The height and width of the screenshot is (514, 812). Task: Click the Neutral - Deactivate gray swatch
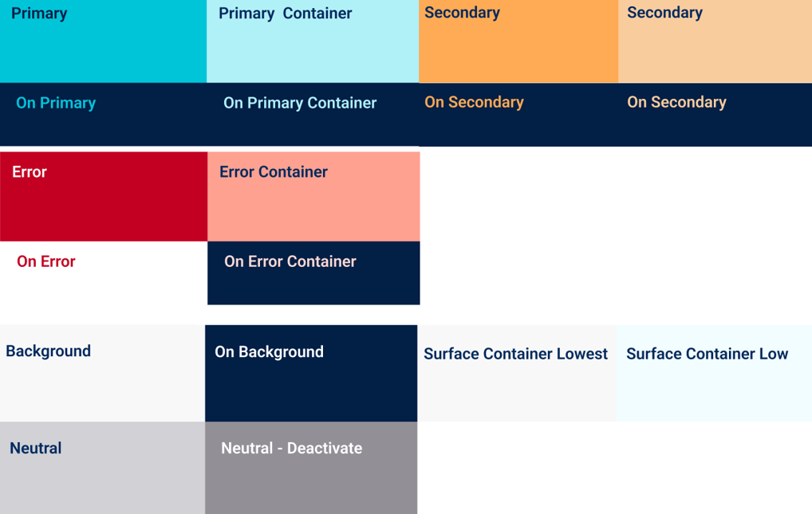point(311,468)
